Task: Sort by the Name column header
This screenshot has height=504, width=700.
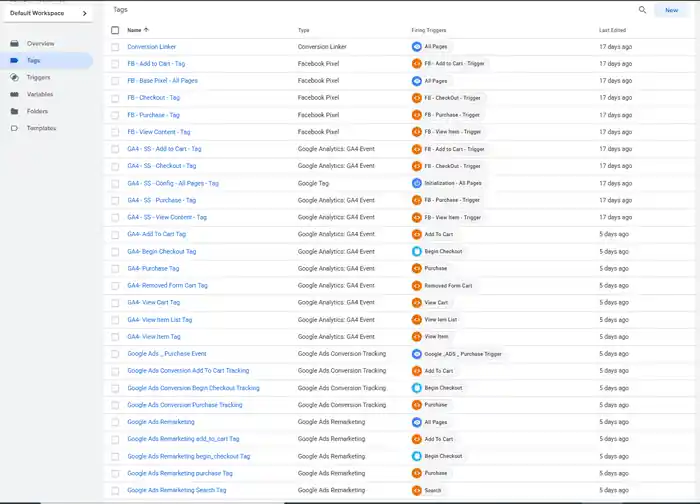Action: pos(134,30)
